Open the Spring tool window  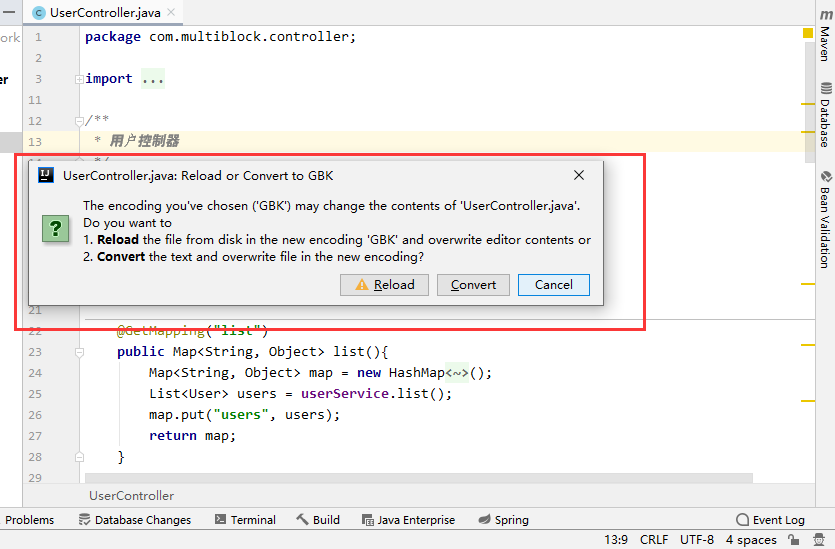point(504,520)
